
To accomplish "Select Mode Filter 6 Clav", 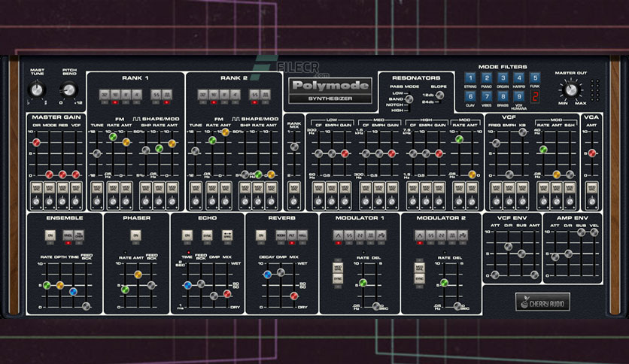I will click(x=470, y=96).
